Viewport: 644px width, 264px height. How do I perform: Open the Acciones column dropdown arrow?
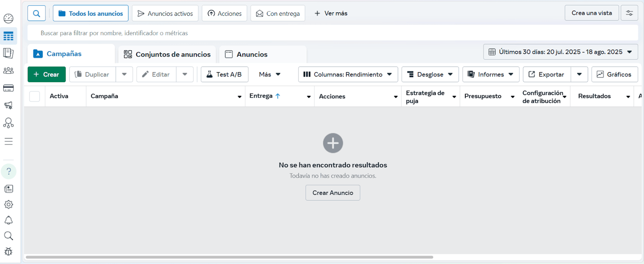[x=396, y=97]
